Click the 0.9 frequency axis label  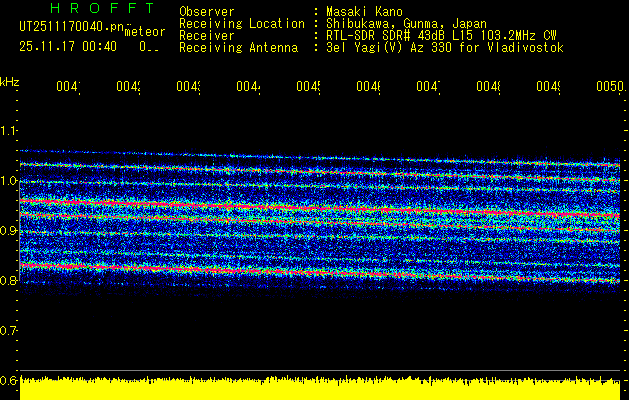point(10,231)
